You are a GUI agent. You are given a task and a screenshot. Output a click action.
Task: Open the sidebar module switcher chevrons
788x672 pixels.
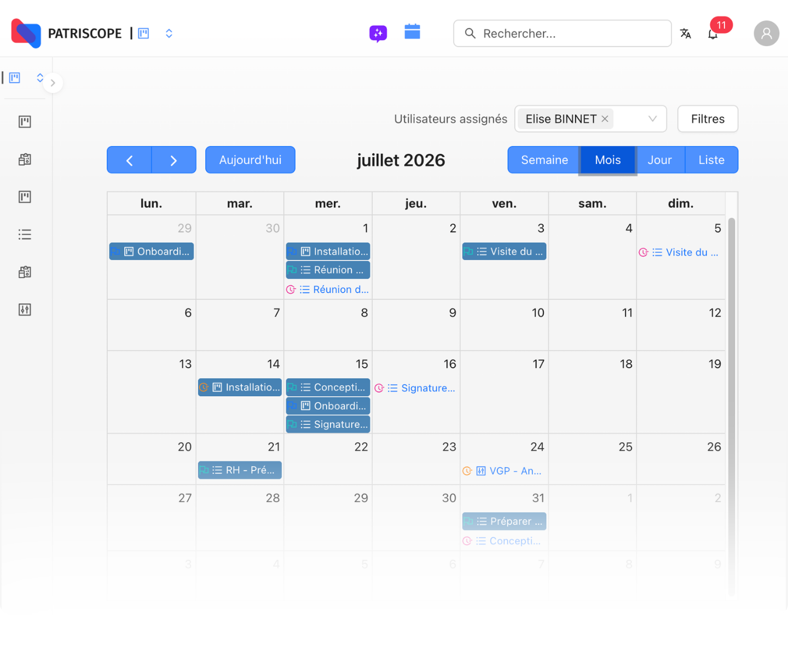tap(40, 77)
